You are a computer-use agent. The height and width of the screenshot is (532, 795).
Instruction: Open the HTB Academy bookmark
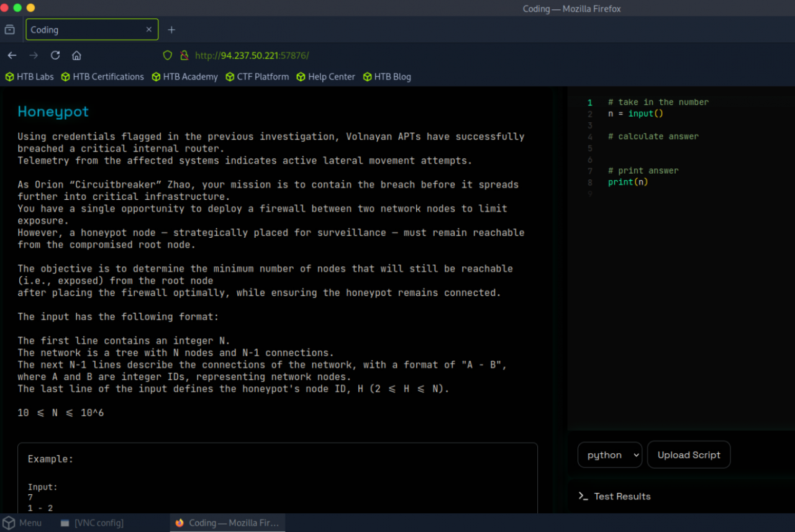[185, 77]
